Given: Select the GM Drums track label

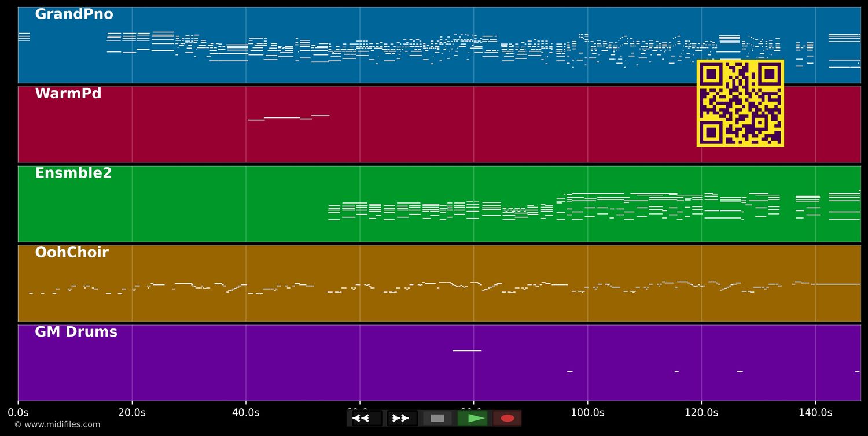Looking at the screenshot, I should 76,332.
